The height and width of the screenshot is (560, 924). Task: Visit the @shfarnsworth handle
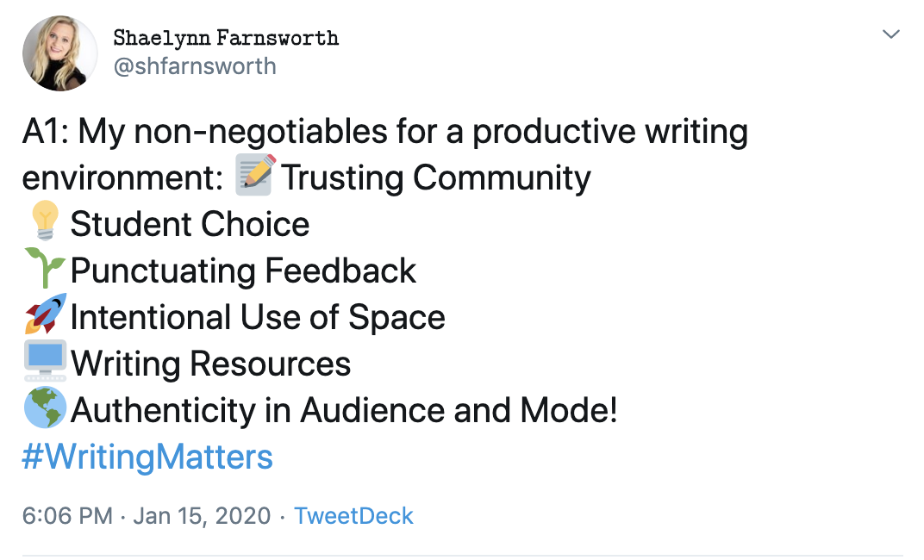pyautogui.click(x=195, y=66)
